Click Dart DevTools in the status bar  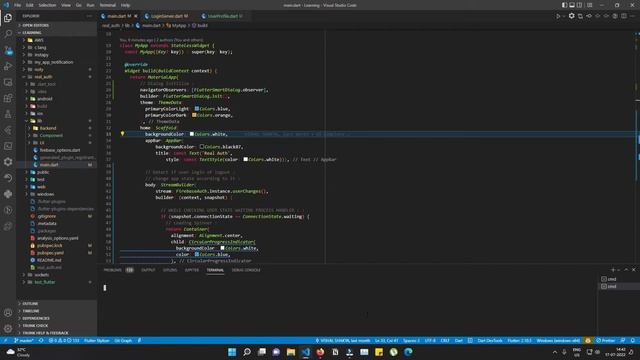pos(490,340)
